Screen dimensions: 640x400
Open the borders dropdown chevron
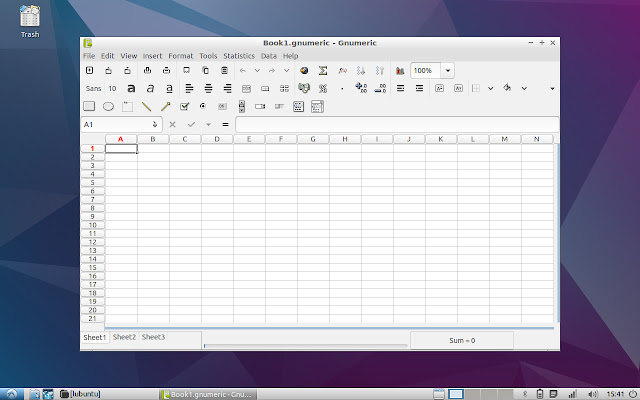tap(491, 88)
